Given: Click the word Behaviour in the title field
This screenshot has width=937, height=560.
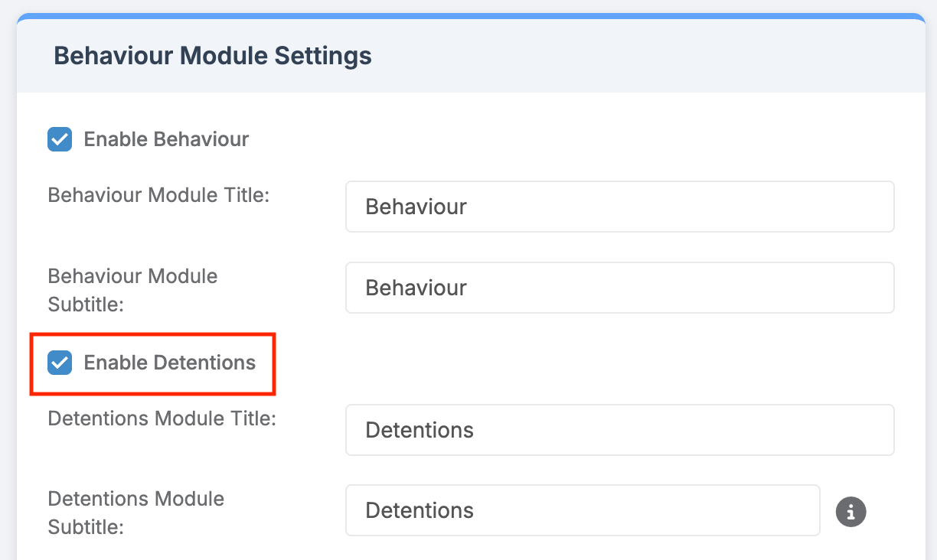Looking at the screenshot, I should [x=416, y=207].
